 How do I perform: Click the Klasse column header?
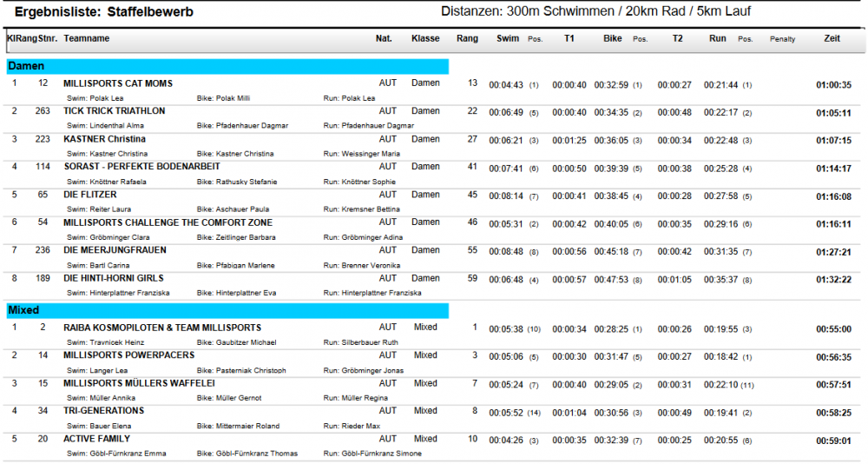click(x=425, y=39)
